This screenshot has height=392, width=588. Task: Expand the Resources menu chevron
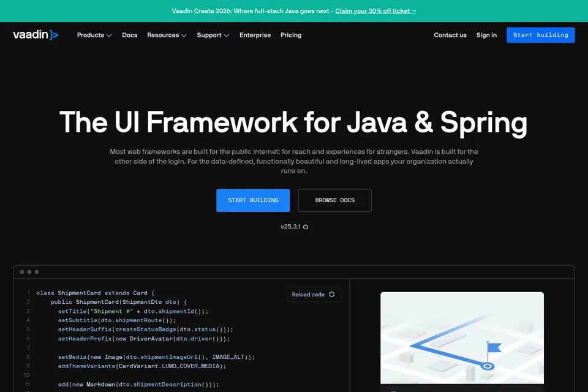tap(184, 36)
